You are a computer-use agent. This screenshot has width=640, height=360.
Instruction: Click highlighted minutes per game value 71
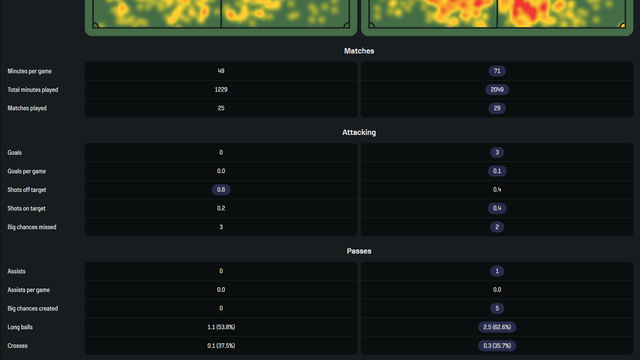[497, 71]
